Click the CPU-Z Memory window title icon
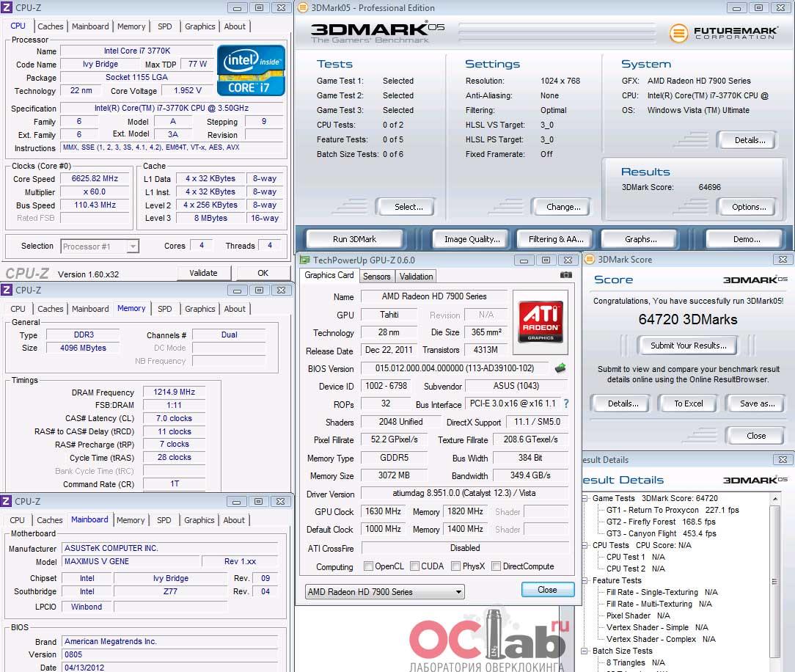This screenshot has width=795, height=672. [x=7, y=290]
